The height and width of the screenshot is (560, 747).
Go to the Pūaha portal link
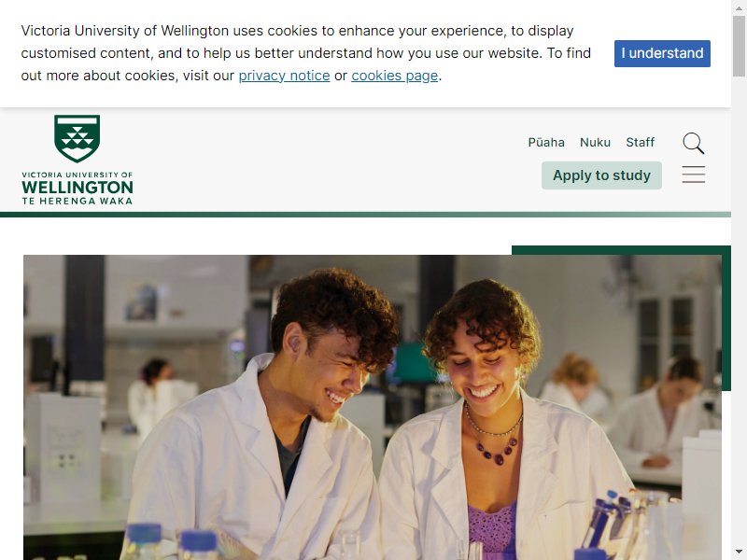click(546, 143)
